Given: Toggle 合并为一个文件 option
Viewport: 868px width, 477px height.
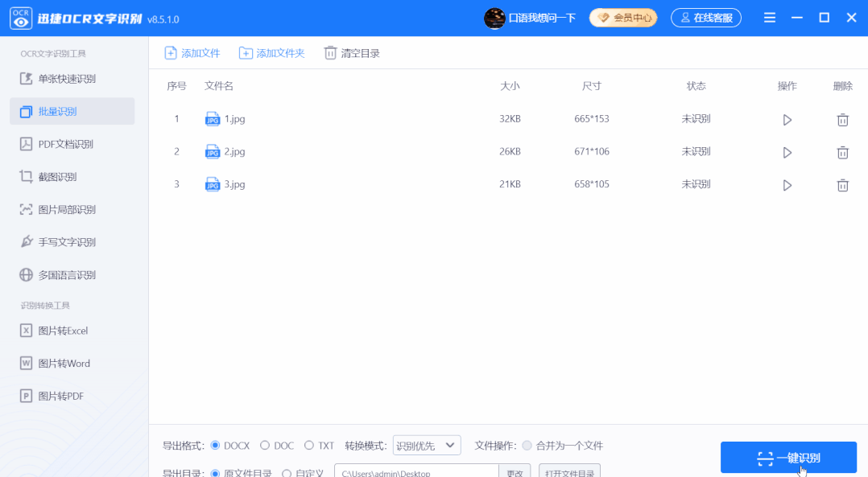Looking at the screenshot, I should pyautogui.click(x=562, y=446).
